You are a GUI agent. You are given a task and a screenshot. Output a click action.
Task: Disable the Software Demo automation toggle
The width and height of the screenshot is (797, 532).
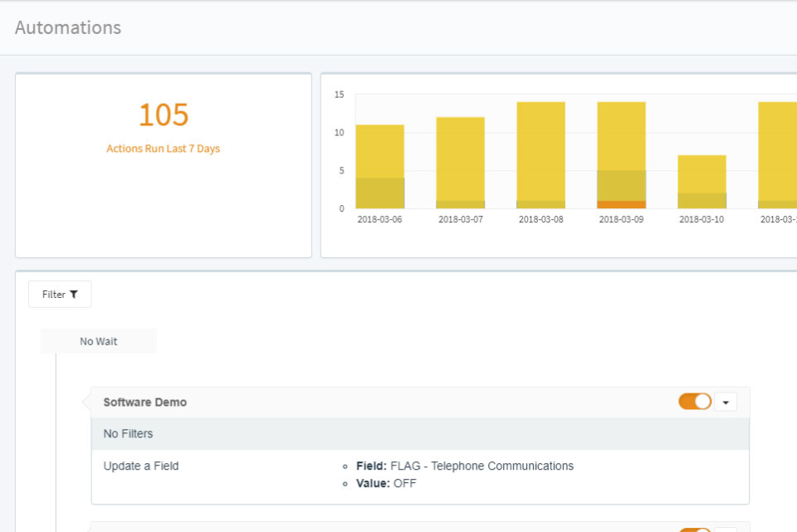[694, 401]
